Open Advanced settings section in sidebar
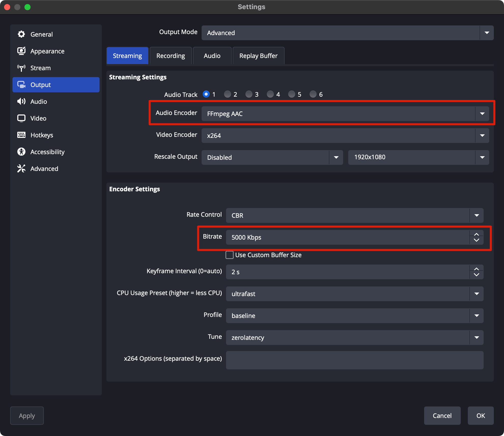This screenshot has width=504, height=436. coord(56,168)
